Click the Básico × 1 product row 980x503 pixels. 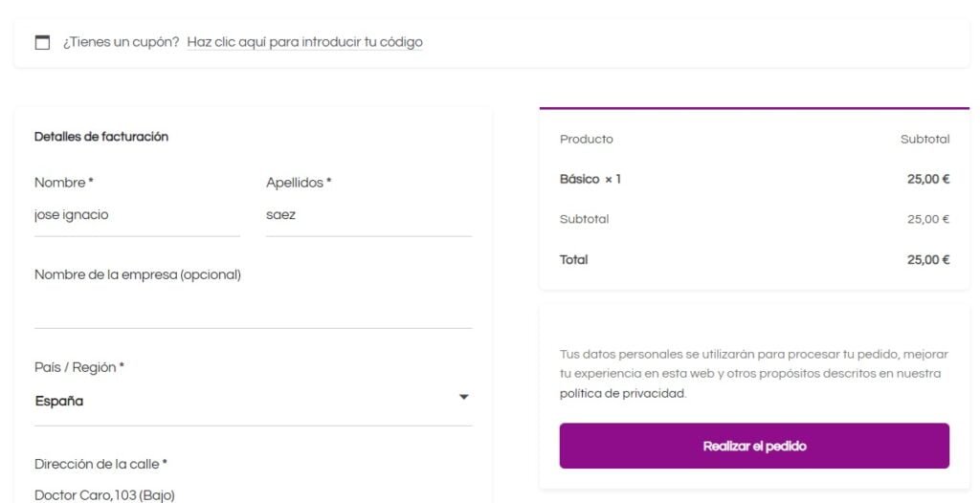(754, 180)
